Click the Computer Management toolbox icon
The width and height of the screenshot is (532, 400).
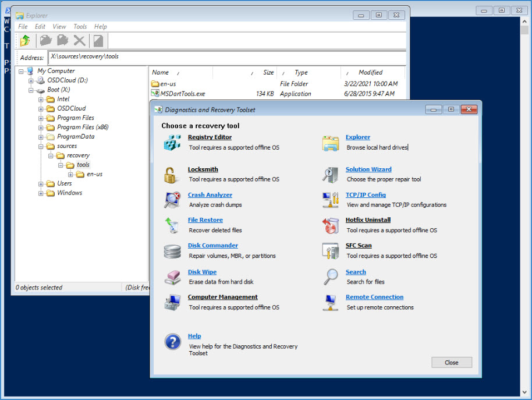click(x=172, y=302)
